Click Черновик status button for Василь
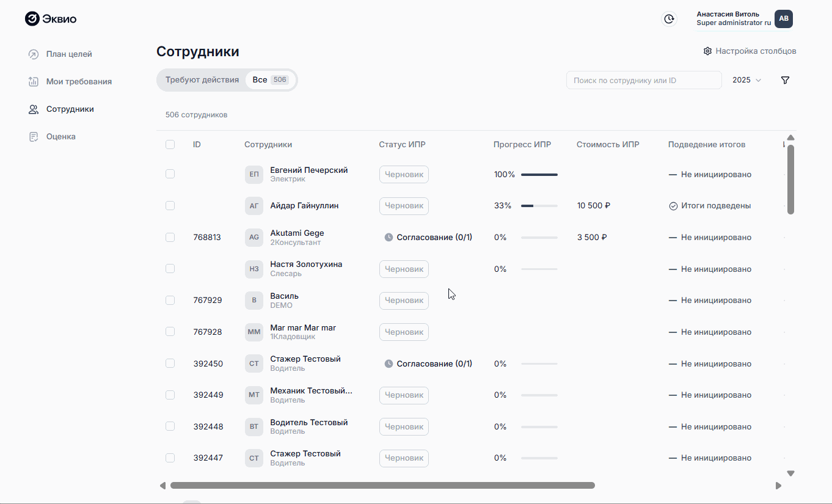 404,301
